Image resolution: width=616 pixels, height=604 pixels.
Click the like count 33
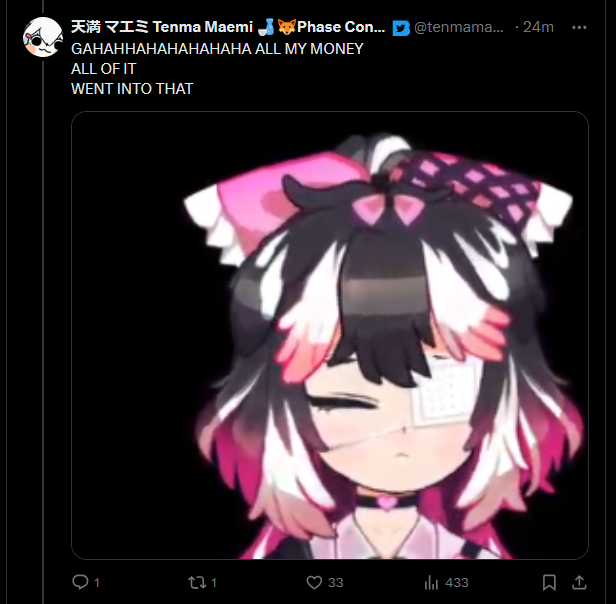(336, 582)
